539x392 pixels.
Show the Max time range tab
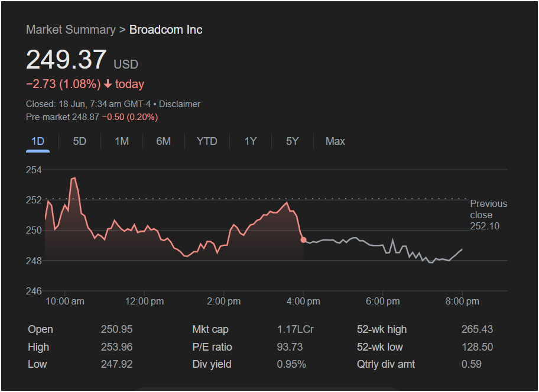tap(335, 141)
